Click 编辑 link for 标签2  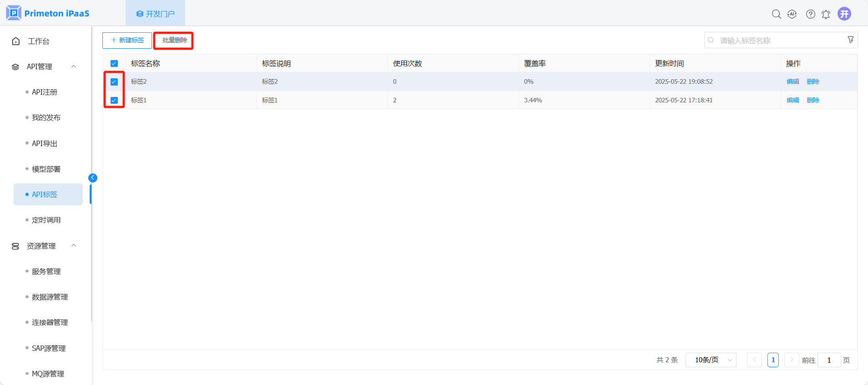[x=792, y=81]
